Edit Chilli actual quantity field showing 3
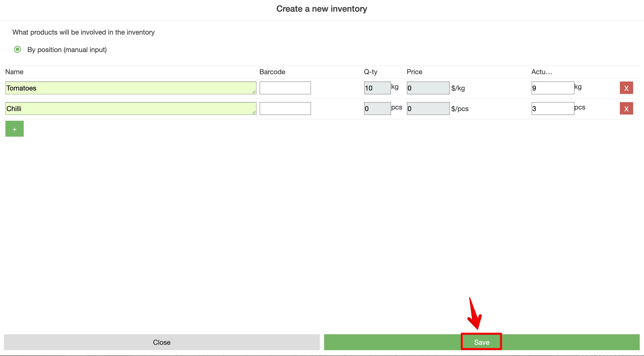This screenshot has height=356, width=644. point(552,108)
